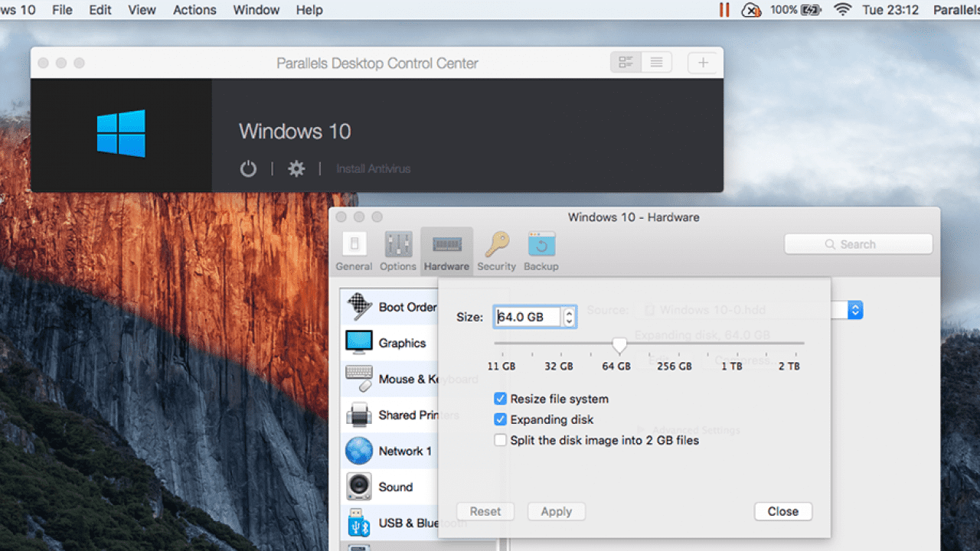
Task: Click the disk size stepper arrows
Action: (568, 317)
